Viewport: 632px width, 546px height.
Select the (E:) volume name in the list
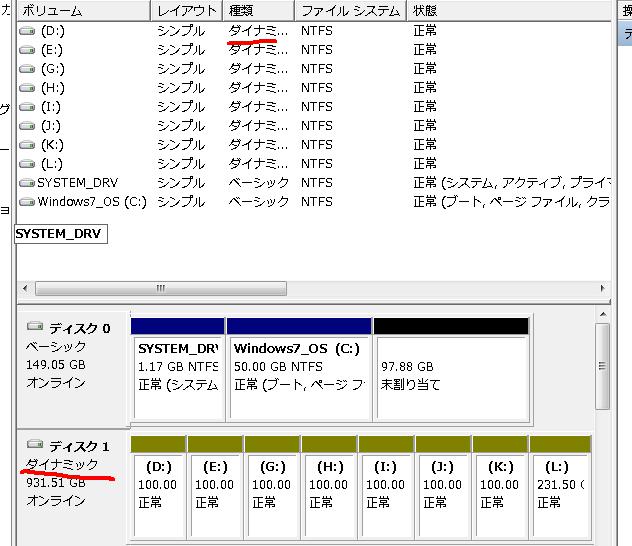click(52, 50)
